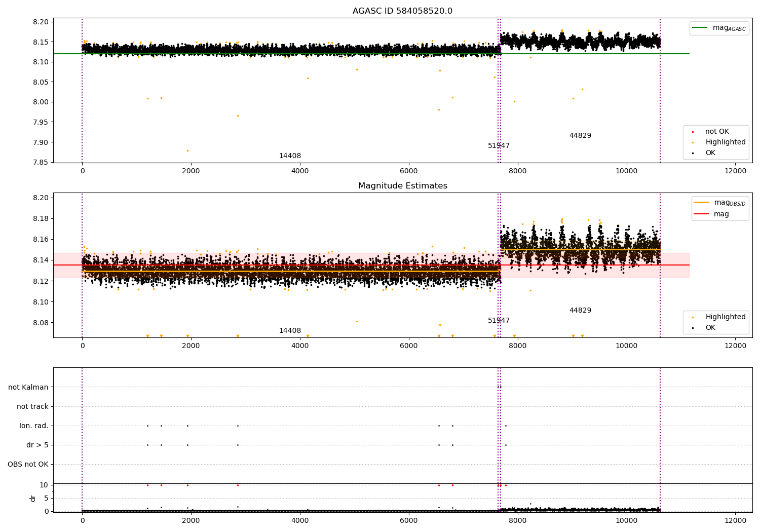Click the 'Ion. rad.' row label

[34, 426]
